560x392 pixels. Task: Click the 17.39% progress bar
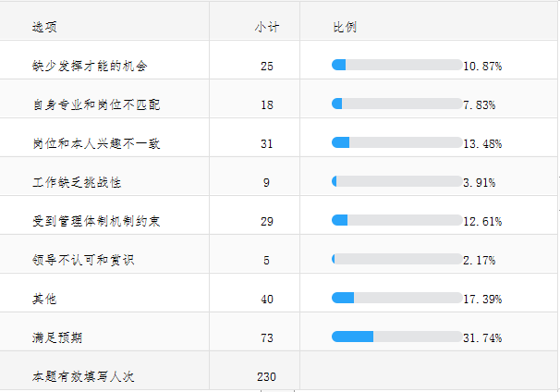click(x=396, y=298)
